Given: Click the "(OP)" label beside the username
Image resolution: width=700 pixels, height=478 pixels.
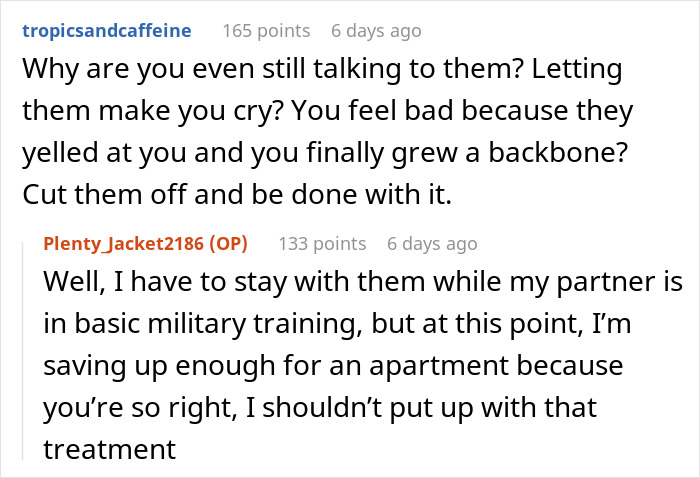Looking at the screenshot, I should coord(228,243).
